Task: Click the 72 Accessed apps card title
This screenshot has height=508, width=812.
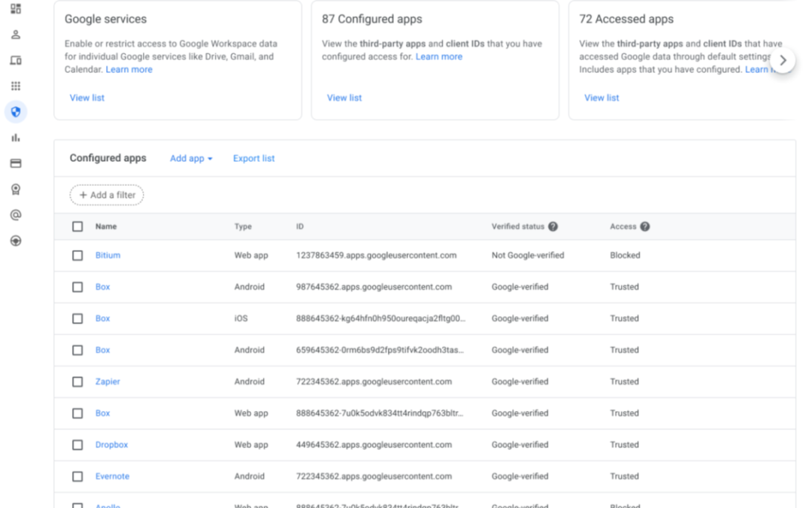Action: pyautogui.click(x=626, y=19)
